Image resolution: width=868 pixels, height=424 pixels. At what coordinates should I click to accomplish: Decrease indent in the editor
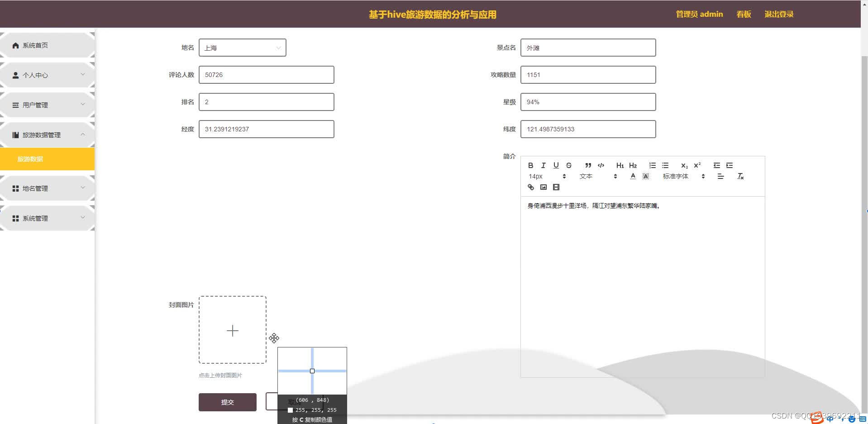716,165
